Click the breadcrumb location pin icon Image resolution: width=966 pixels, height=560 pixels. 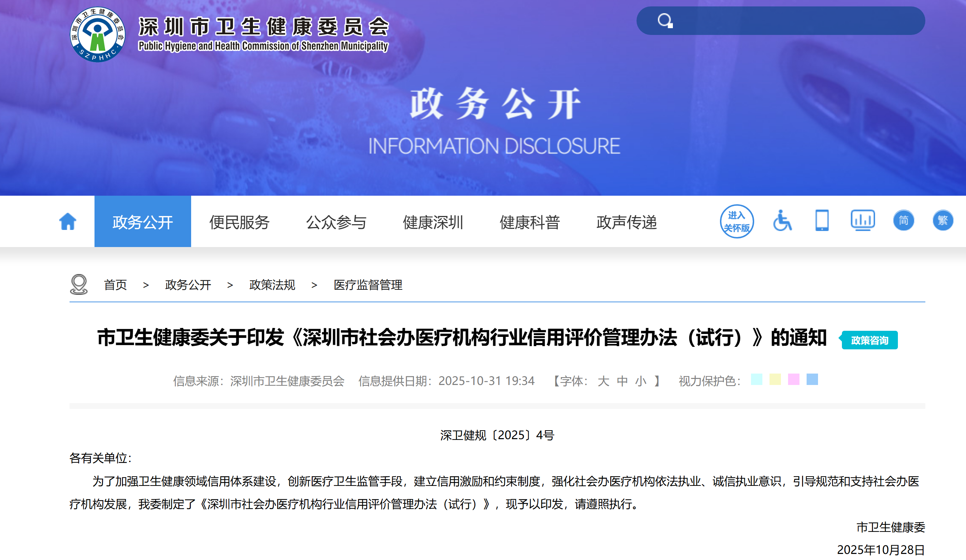click(79, 284)
